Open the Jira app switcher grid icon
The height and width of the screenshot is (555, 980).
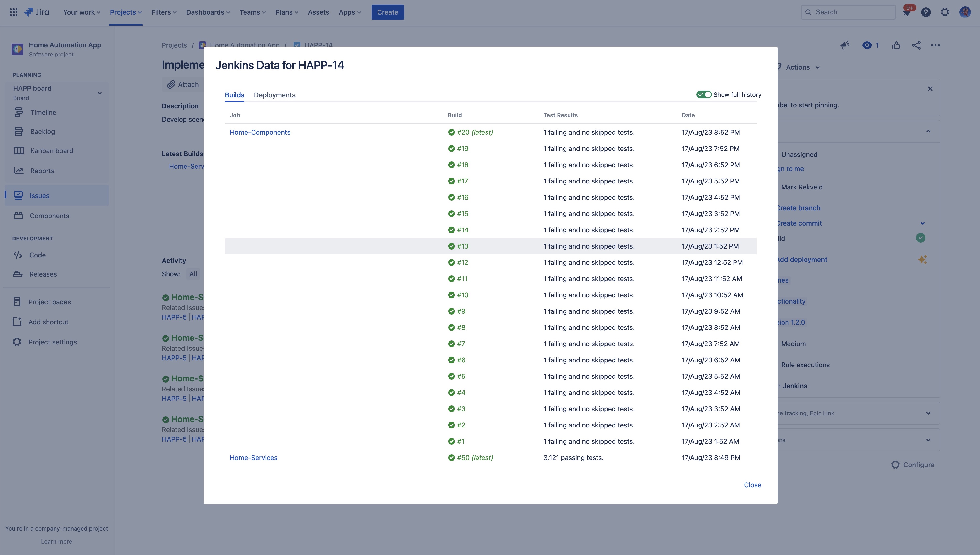tap(13, 12)
